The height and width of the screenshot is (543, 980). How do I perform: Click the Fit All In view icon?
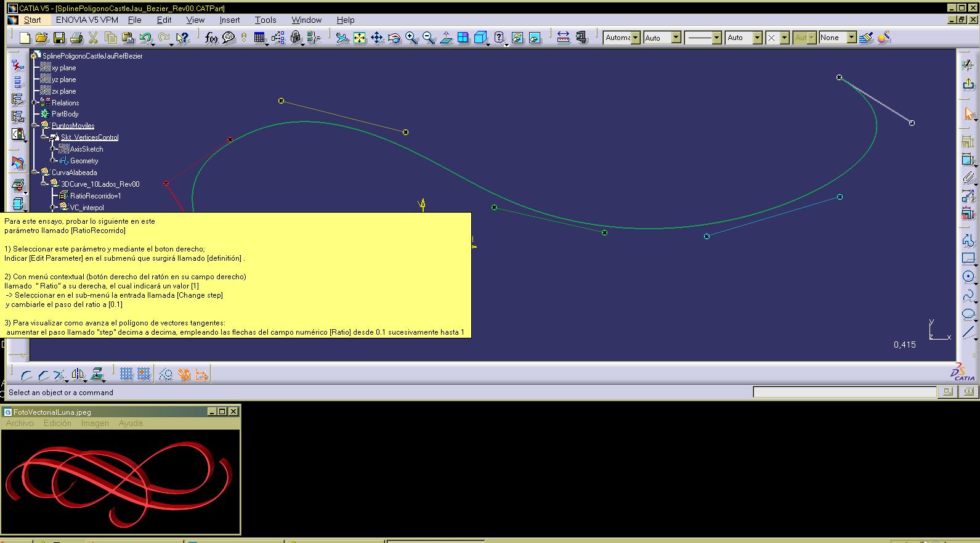click(x=360, y=38)
